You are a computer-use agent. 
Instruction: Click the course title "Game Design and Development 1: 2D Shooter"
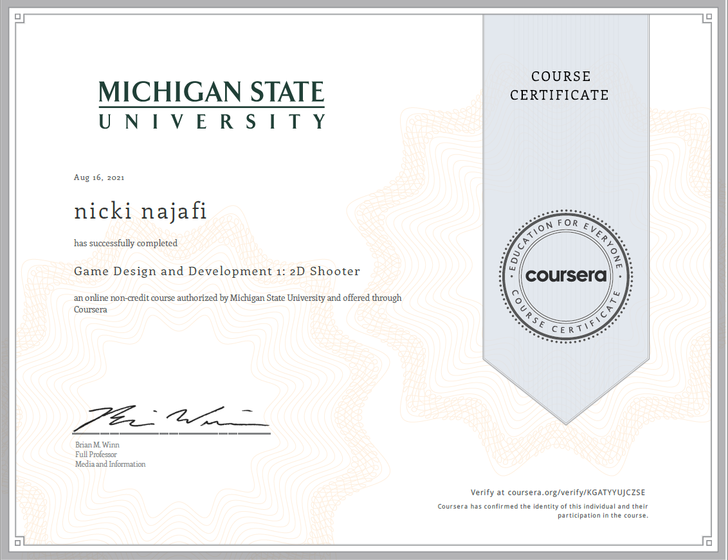[x=217, y=271]
